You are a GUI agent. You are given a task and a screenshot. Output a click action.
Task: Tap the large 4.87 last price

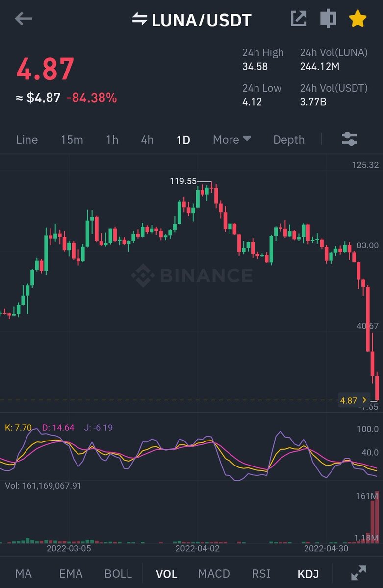(x=45, y=70)
